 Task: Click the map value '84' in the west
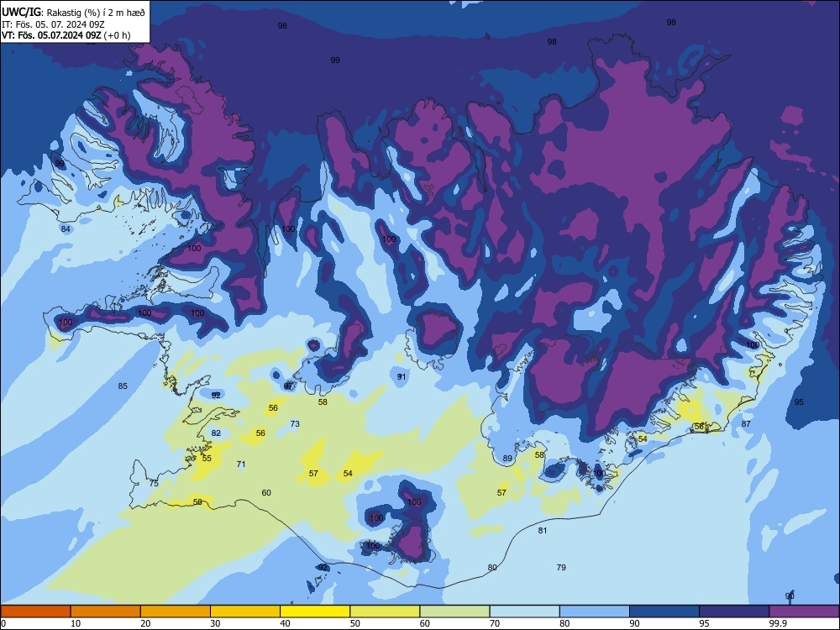pyautogui.click(x=66, y=229)
